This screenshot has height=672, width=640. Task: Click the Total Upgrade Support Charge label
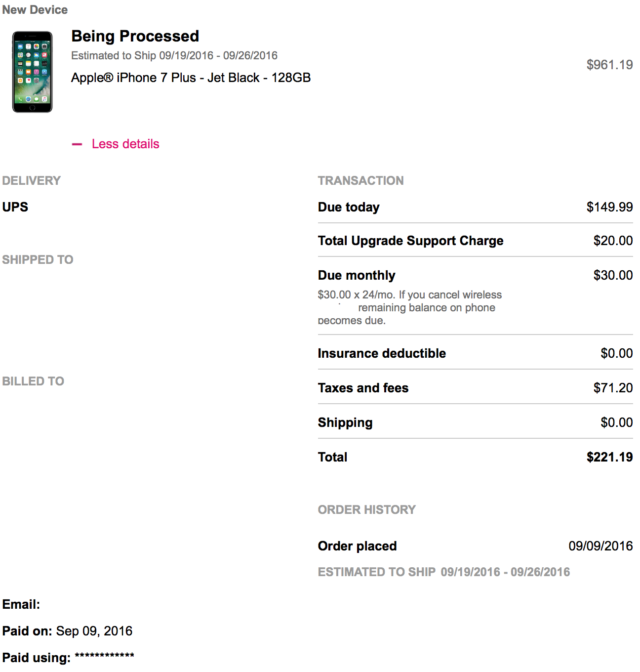pos(410,241)
